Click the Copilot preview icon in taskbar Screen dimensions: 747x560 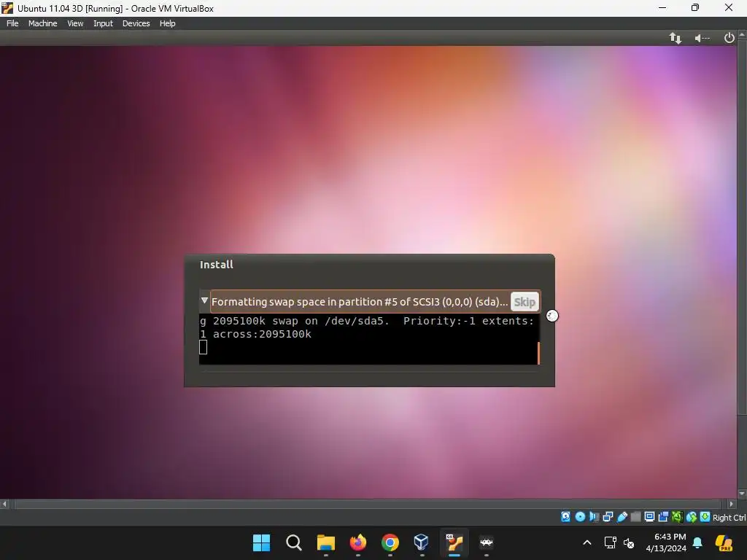point(724,542)
